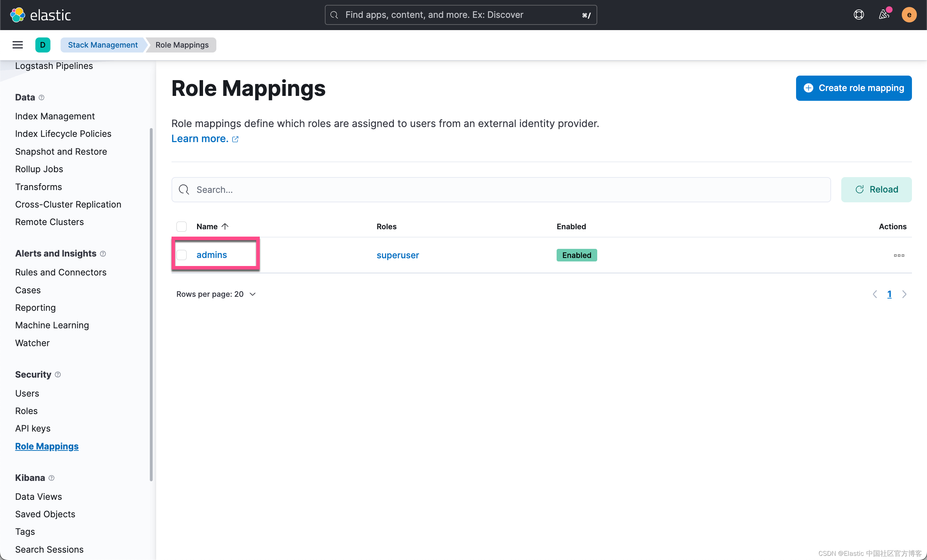
Task: Click the Data section help icon
Action: pos(41,97)
